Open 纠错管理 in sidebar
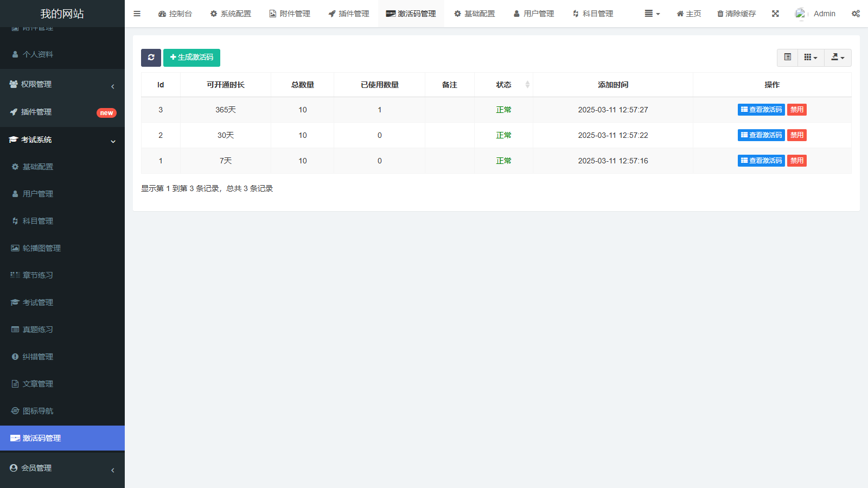This screenshot has width=868, height=488. [x=37, y=357]
